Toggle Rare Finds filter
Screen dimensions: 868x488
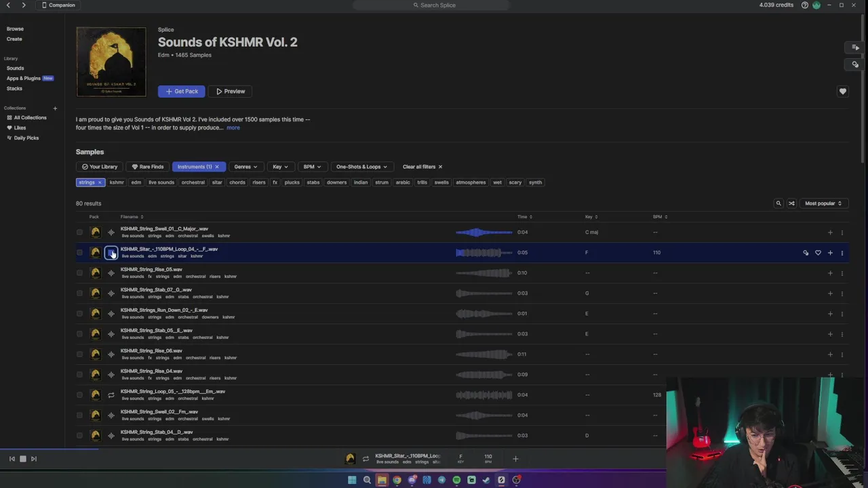(x=148, y=167)
